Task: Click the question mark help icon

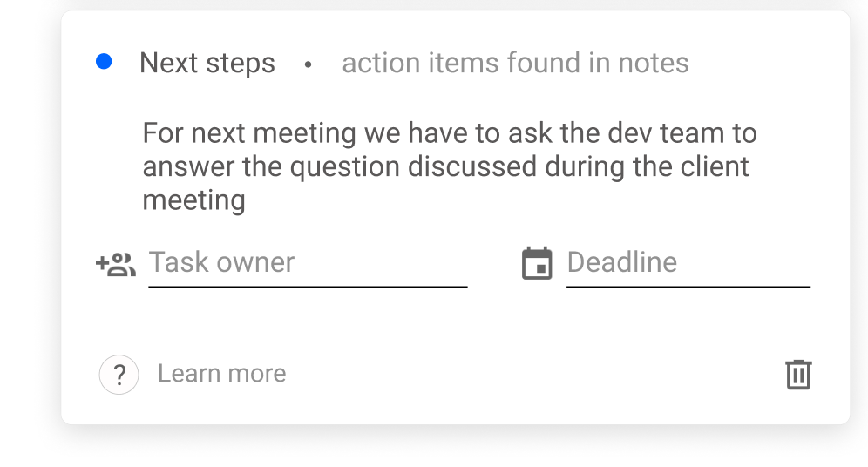Action: click(x=119, y=375)
